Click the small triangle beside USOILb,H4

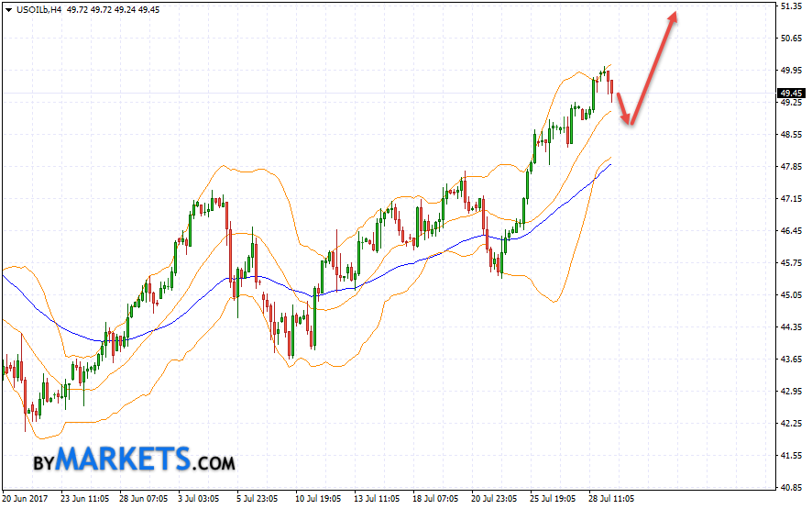click(x=8, y=8)
